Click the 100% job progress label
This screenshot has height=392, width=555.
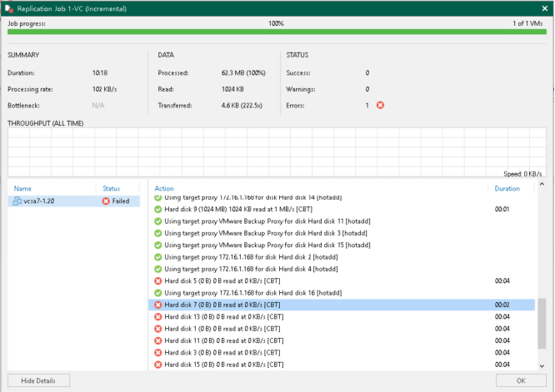276,23
